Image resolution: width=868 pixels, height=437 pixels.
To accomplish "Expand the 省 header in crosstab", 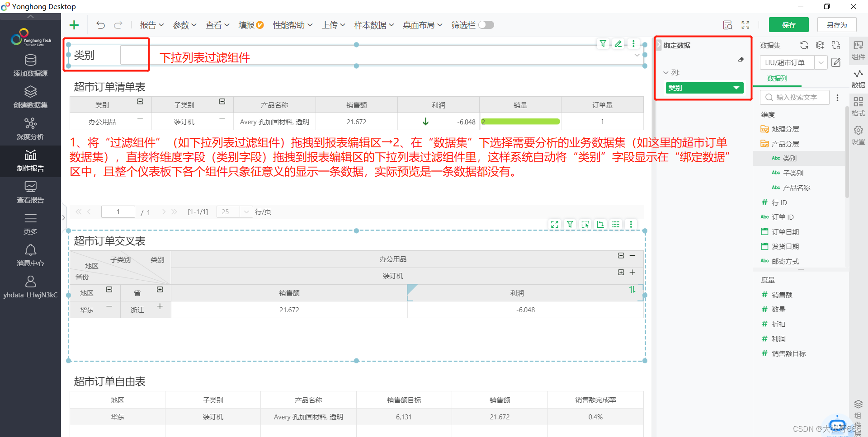I will 160,289.
